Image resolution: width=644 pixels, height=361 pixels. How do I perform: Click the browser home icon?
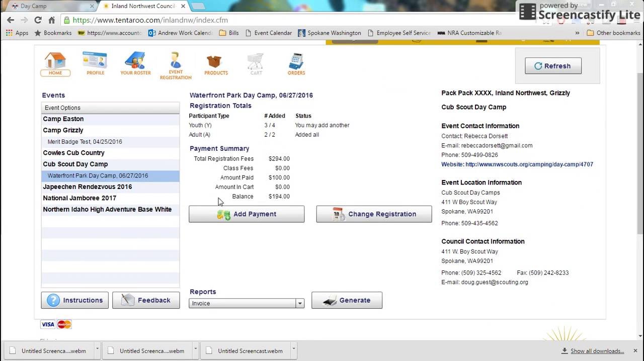point(51,20)
